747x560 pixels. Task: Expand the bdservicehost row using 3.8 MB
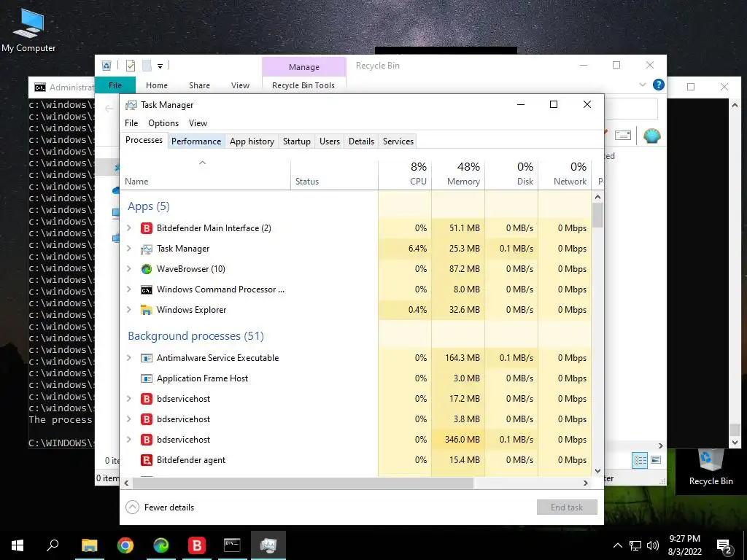128,419
